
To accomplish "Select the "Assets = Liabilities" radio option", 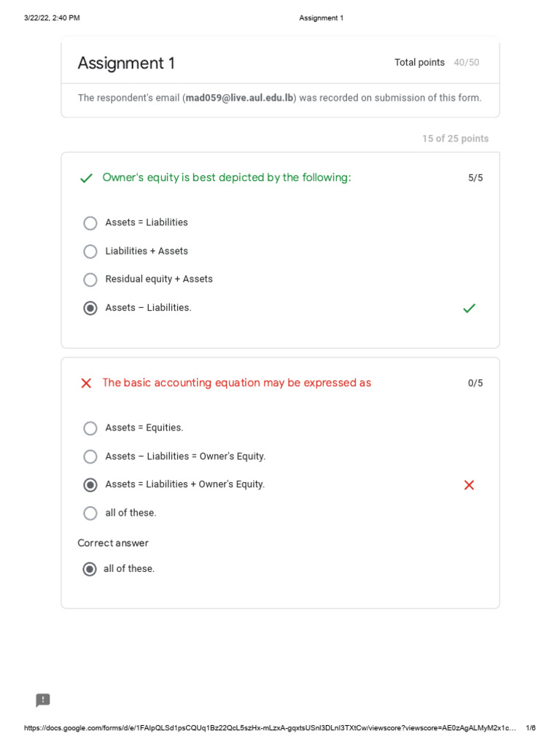I will (x=90, y=223).
